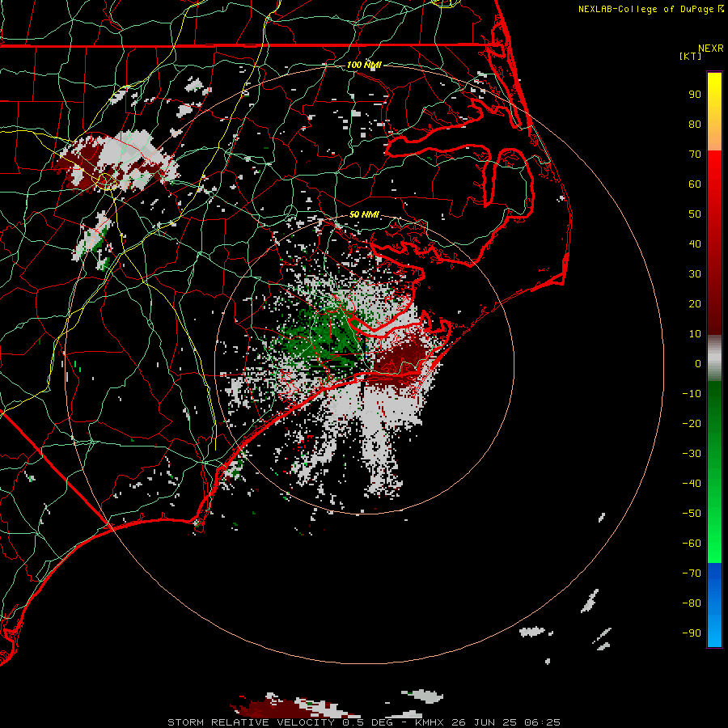Click the -10 value on the velocity scale
This screenshot has width=728, height=728.
click(x=692, y=394)
